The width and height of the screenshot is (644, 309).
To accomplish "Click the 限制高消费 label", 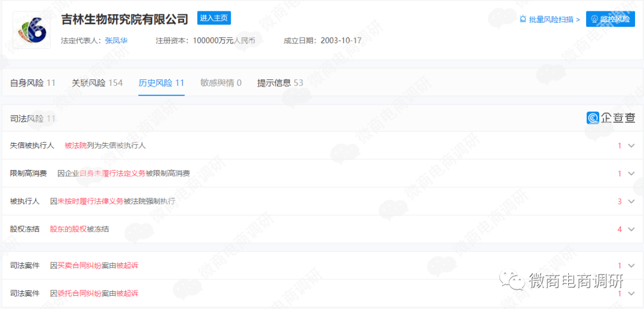I will coord(29,174).
